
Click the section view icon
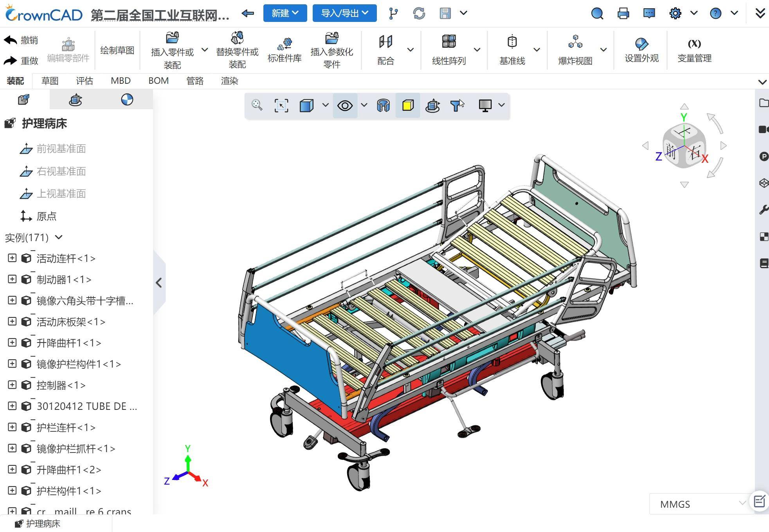click(x=383, y=105)
